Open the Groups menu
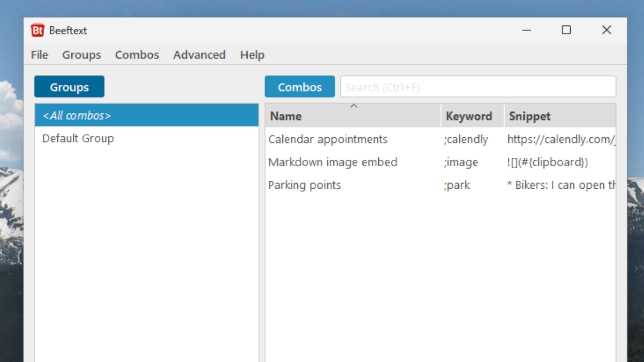 pos(82,55)
